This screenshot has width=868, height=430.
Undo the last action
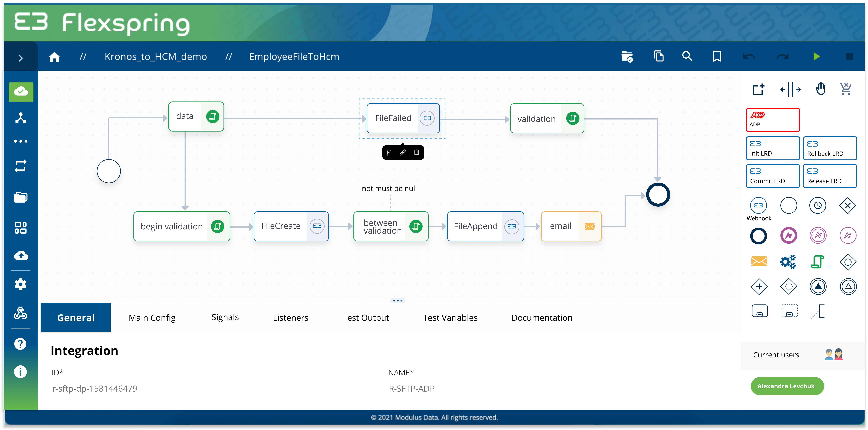749,57
